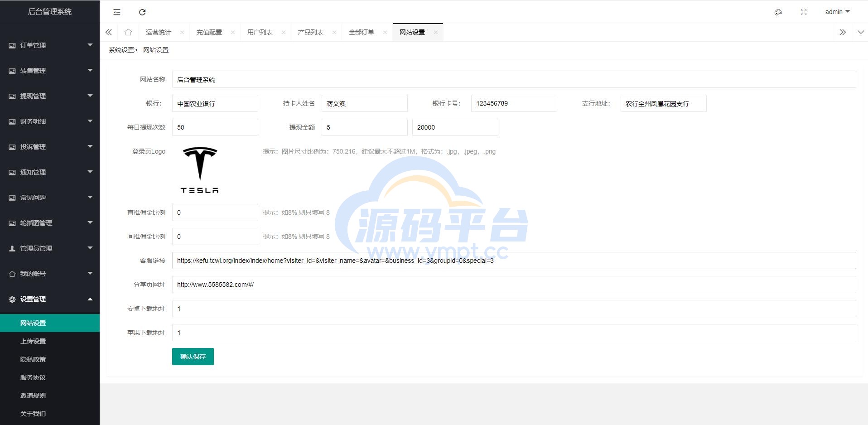The image size is (868, 425).
Task: Expand 投诉管理 sidebar menu
Action: [50, 147]
